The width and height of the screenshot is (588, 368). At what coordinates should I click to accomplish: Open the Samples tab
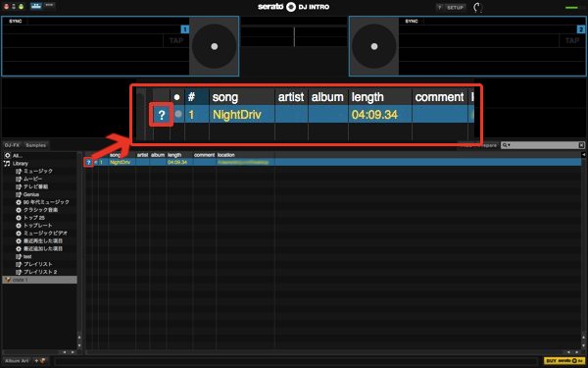(x=36, y=145)
